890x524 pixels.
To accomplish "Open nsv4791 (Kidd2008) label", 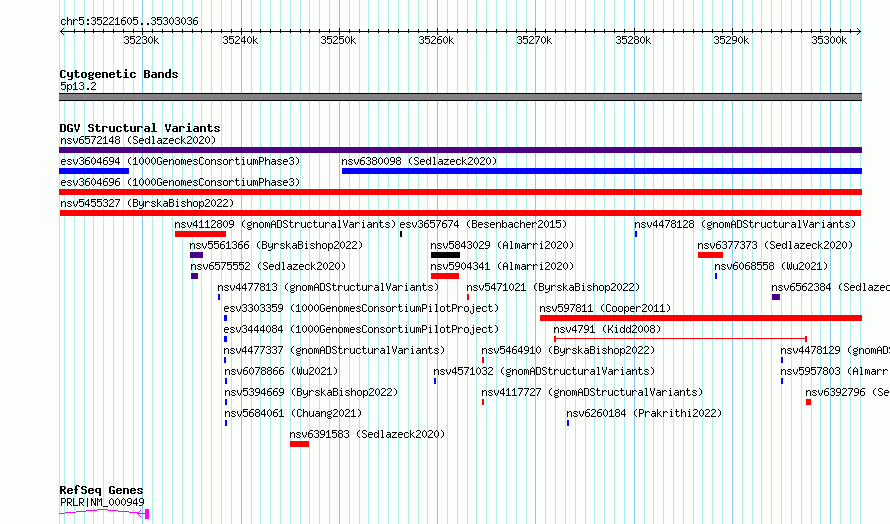I will click(x=607, y=329).
